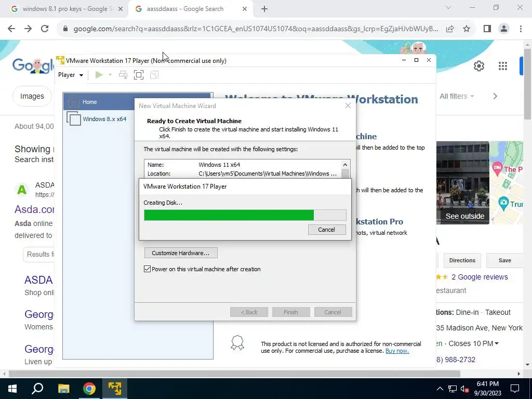The height and width of the screenshot is (399, 532).
Task: Open the All filters dropdown
Action: coord(456,96)
